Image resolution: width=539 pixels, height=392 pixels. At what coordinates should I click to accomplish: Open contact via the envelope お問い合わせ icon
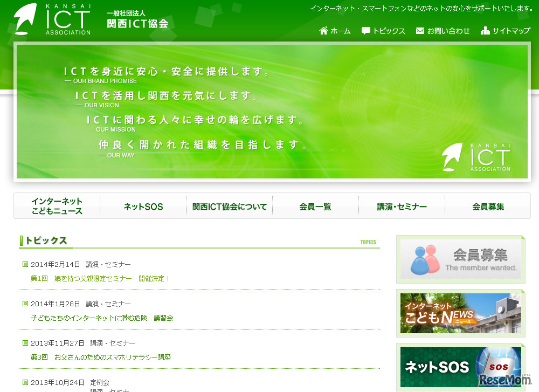[420, 31]
